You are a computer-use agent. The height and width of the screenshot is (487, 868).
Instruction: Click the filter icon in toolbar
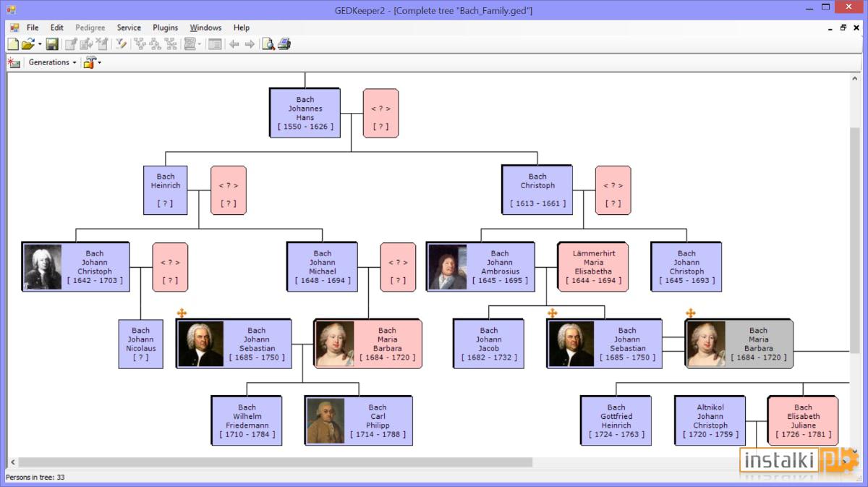[121, 44]
